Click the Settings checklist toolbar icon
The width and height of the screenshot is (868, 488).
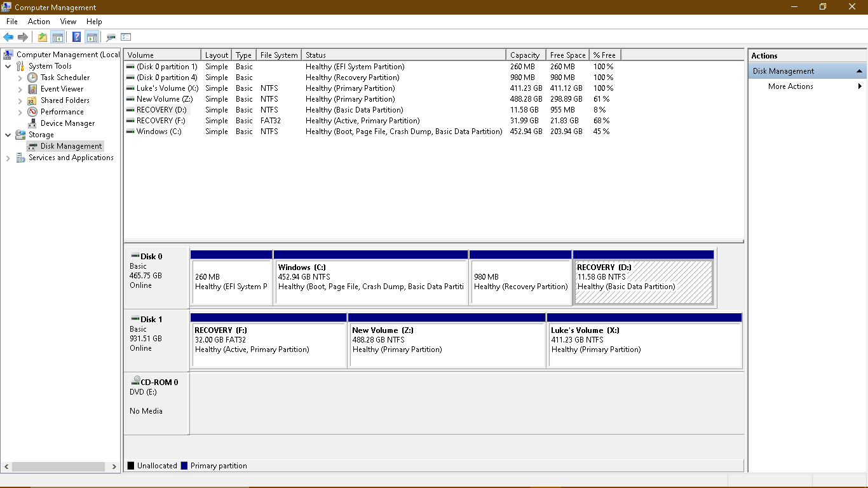(126, 37)
